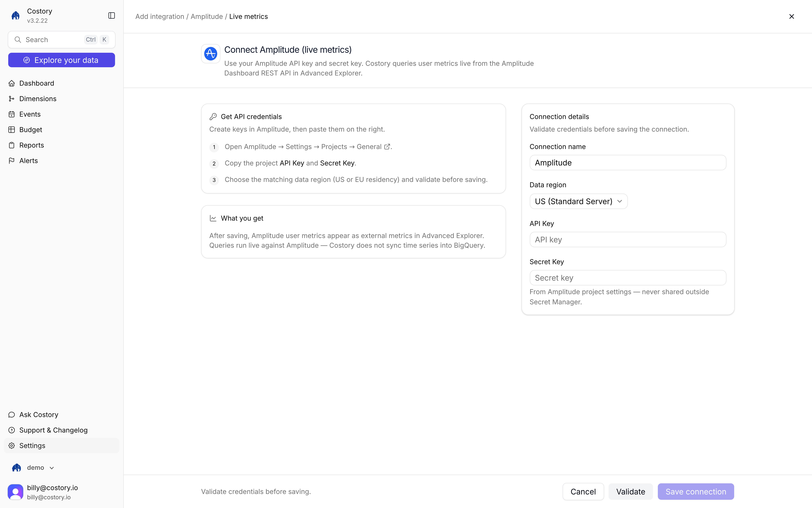812x508 pixels.
Task: Click the Dashboard home icon
Action: click(x=12, y=83)
